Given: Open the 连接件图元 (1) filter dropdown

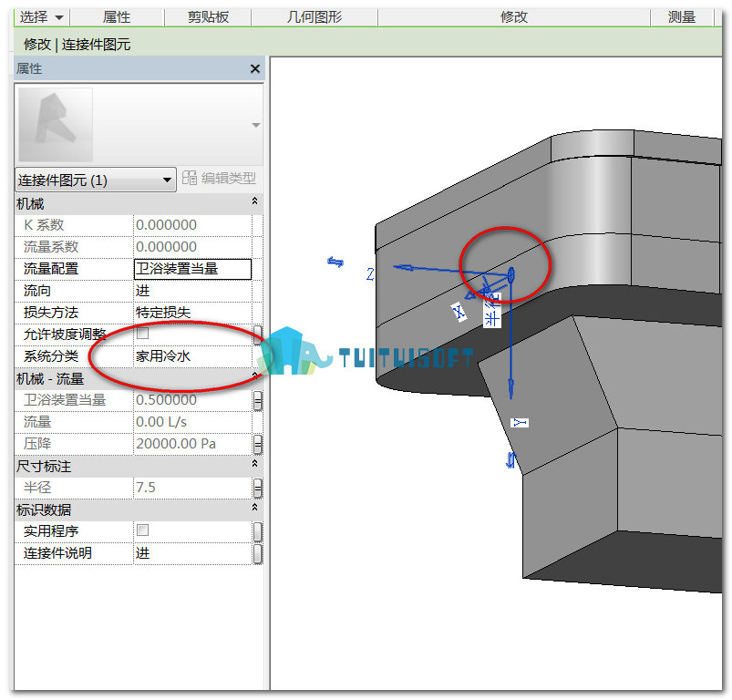Looking at the screenshot, I should [95, 180].
